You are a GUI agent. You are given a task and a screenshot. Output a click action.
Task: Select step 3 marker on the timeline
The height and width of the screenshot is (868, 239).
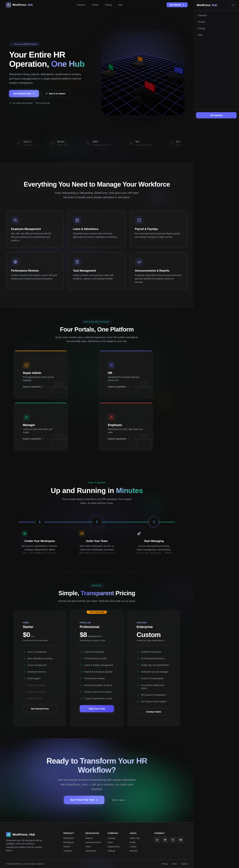[x=154, y=522]
